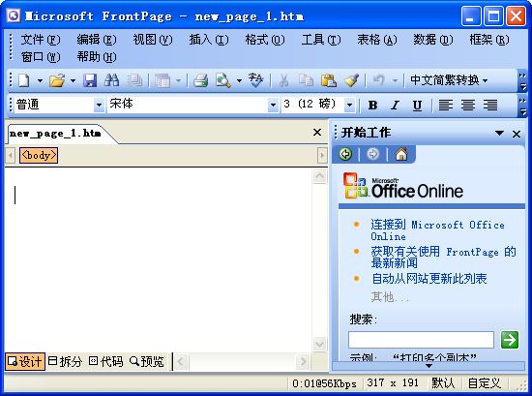Toggle Bold formatting

(372, 105)
